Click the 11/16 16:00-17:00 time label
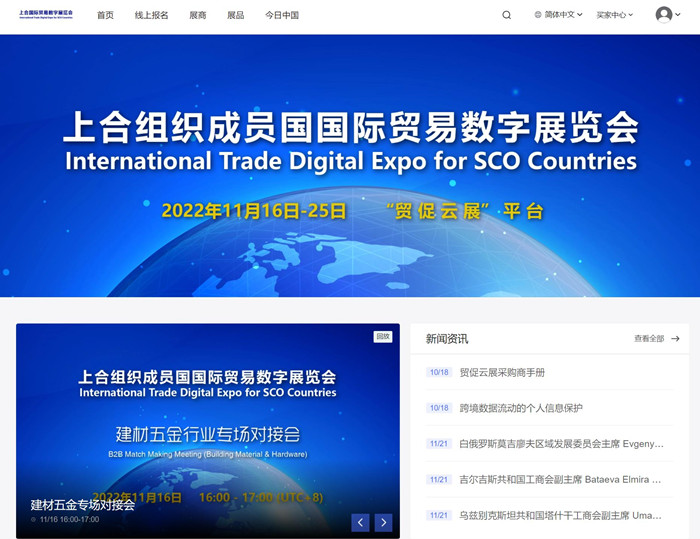The image size is (700, 539). [x=69, y=519]
